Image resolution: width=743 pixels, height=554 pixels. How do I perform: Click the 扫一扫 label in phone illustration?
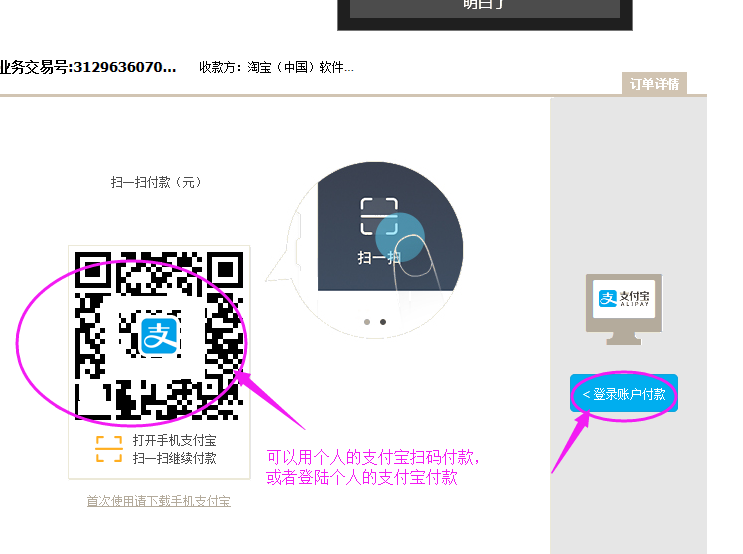379,257
